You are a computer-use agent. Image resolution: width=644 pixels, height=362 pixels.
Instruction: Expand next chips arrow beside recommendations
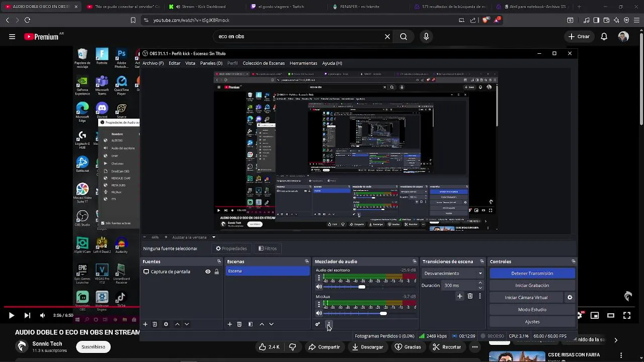click(615, 340)
